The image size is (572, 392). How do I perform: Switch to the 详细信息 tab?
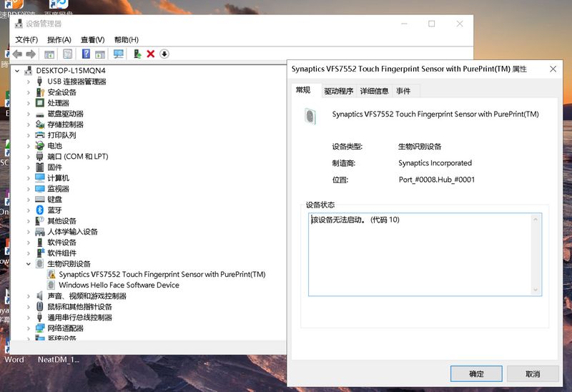tap(374, 91)
